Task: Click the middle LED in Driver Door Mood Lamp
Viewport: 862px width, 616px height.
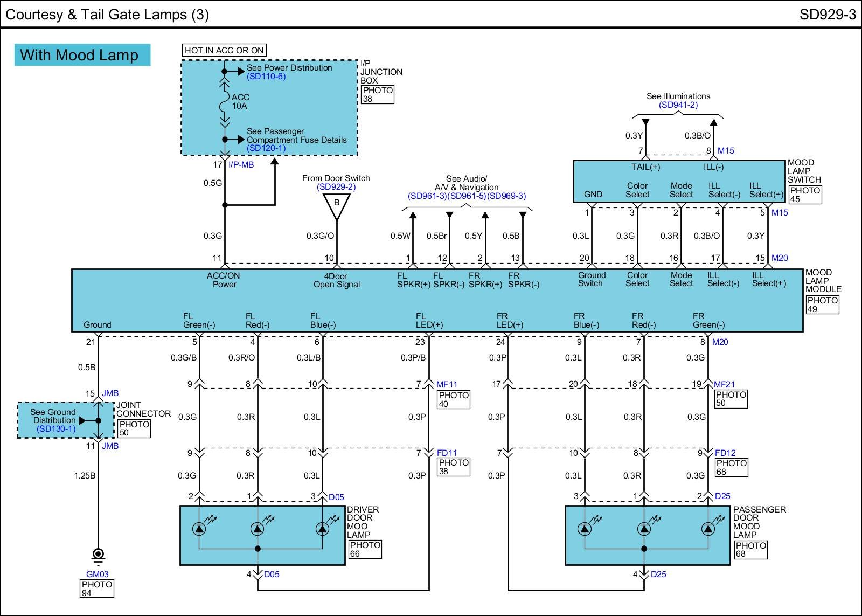Action: click(258, 529)
